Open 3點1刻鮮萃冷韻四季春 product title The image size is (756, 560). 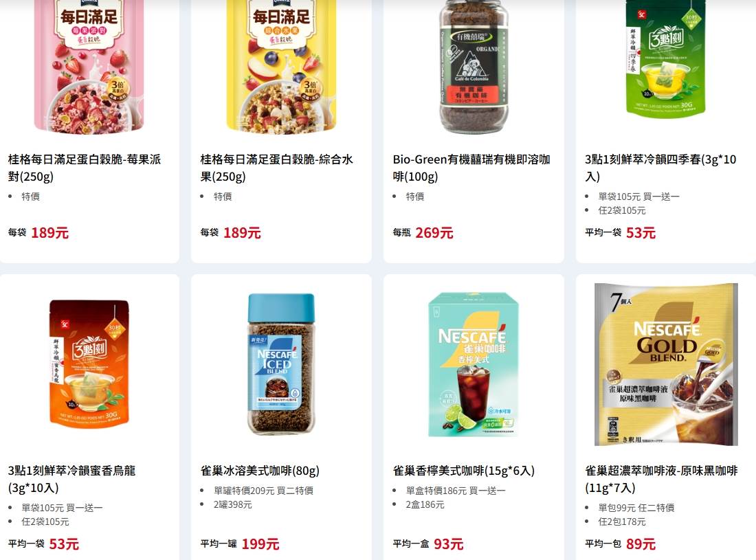click(x=660, y=168)
